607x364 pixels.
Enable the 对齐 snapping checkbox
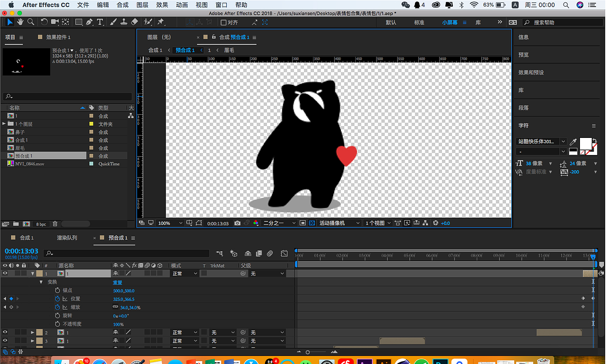click(223, 23)
